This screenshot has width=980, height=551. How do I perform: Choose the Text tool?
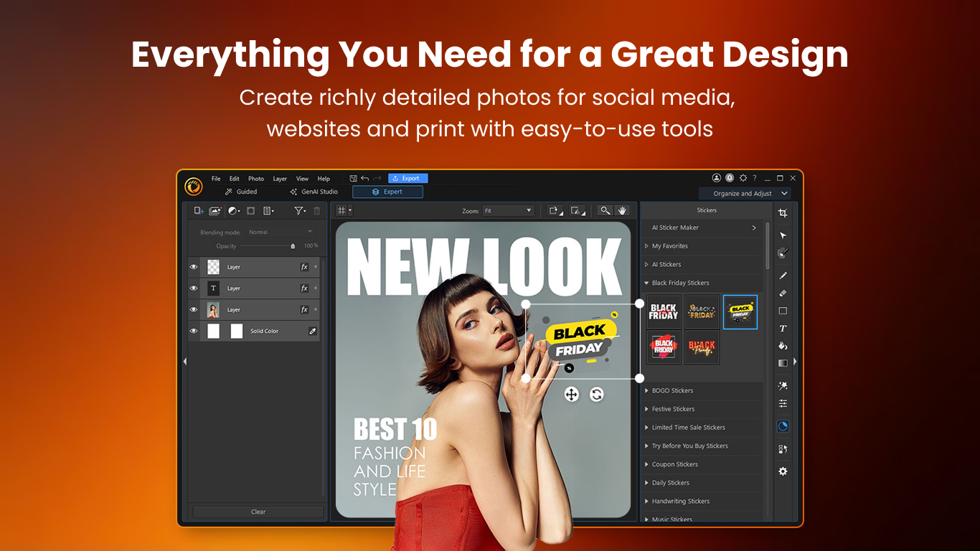pyautogui.click(x=783, y=329)
